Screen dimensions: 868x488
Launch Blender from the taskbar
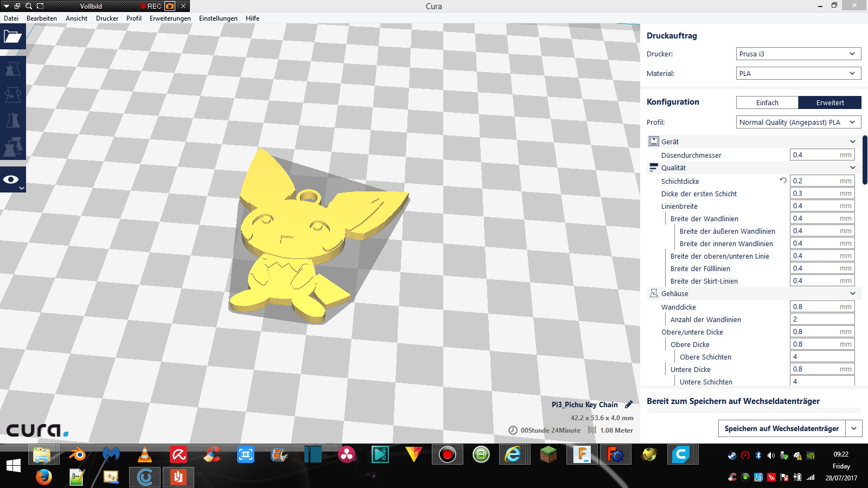tap(76, 454)
